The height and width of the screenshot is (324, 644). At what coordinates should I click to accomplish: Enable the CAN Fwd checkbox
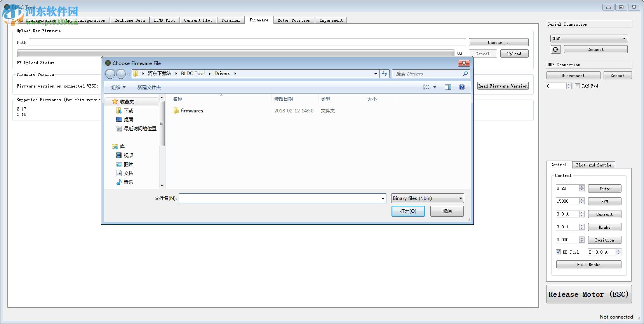coord(577,86)
